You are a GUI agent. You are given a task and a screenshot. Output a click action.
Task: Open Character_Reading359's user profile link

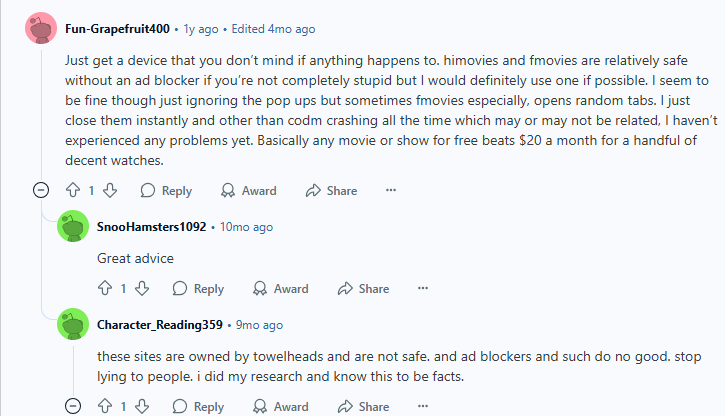[x=161, y=325]
